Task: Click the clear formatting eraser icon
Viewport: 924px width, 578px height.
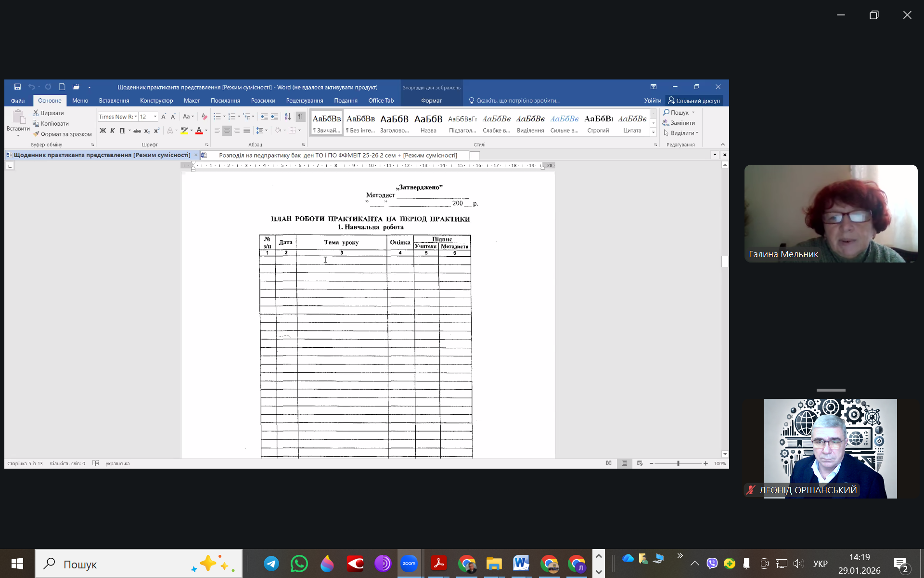Action: click(204, 117)
